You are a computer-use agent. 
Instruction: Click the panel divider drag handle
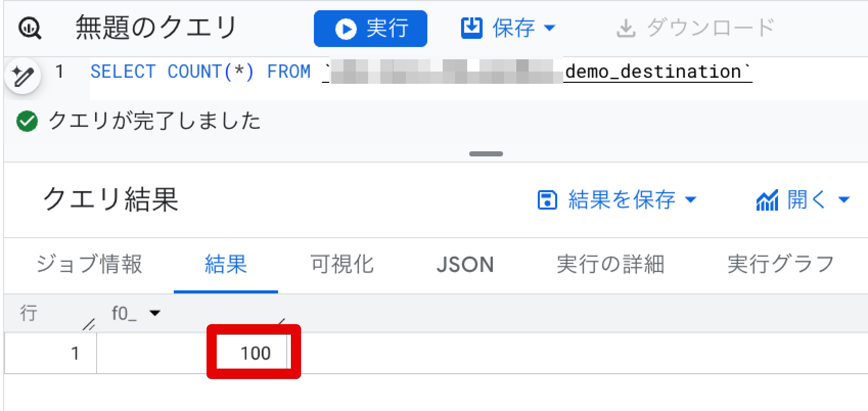486,153
